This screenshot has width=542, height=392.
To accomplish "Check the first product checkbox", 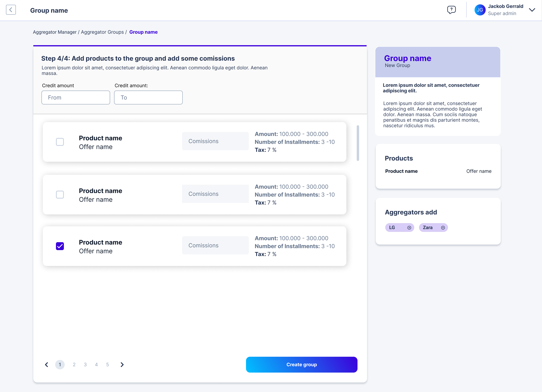I will coord(60,142).
